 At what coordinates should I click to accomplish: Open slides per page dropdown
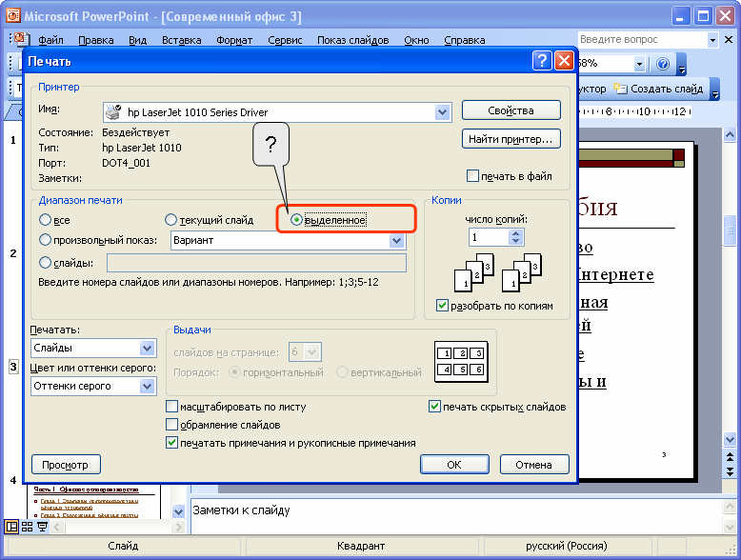tap(311, 352)
